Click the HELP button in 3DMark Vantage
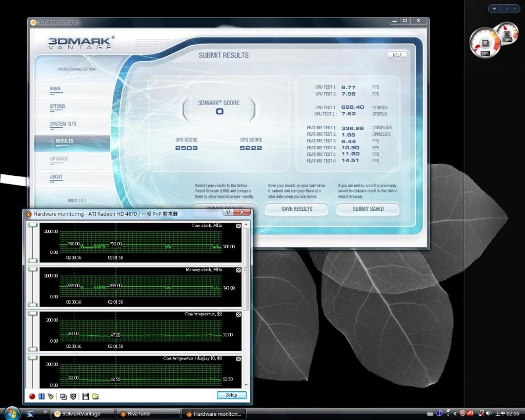This screenshot has width=525, height=420. (397, 55)
